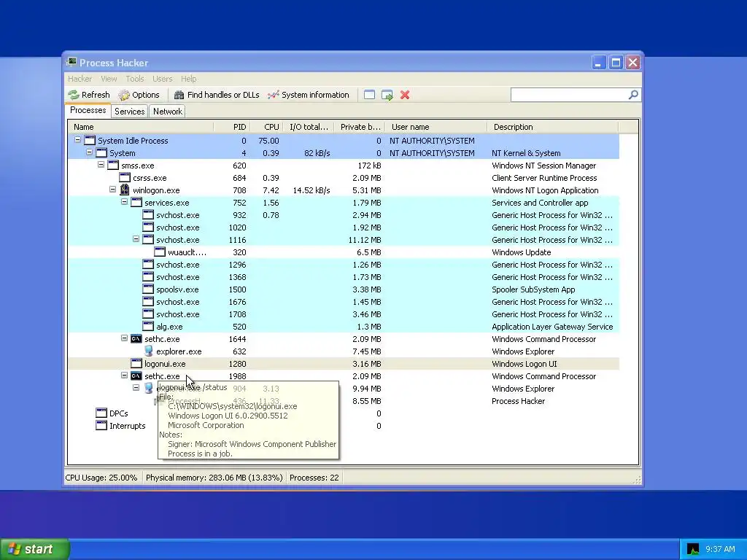Click the Process Hacker tray graph icon
747x560 pixels.
[x=693, y=549]
